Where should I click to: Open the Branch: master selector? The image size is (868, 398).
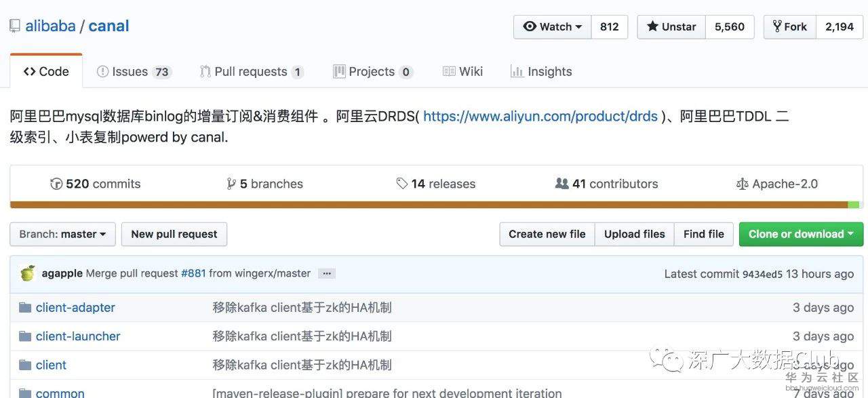click(x=62, y=234)
